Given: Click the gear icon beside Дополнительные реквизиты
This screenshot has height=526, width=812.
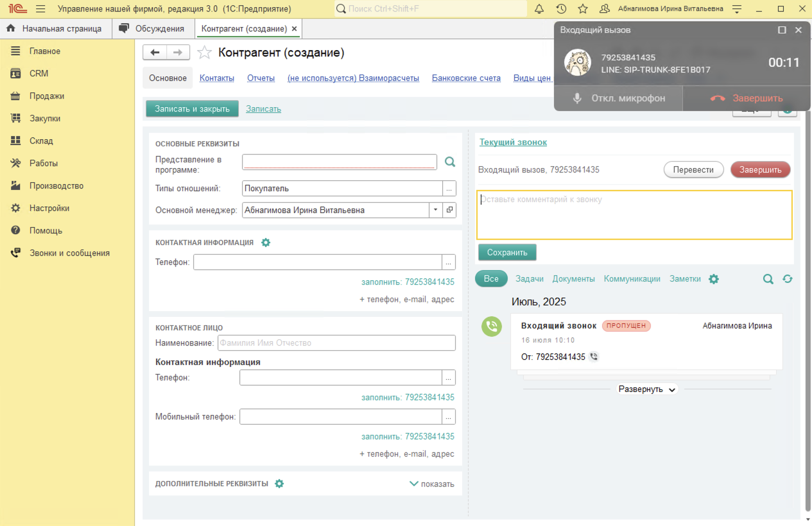Looking at the screenshot, I should tap(279, 484).
